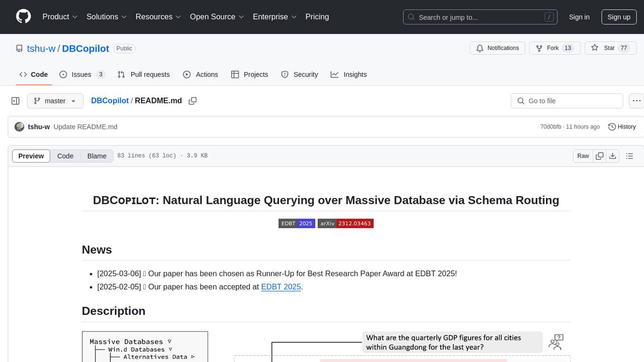Expand the Enterprise menu
This screenshot has height=362, width=644.
click(x=275, y=17)
